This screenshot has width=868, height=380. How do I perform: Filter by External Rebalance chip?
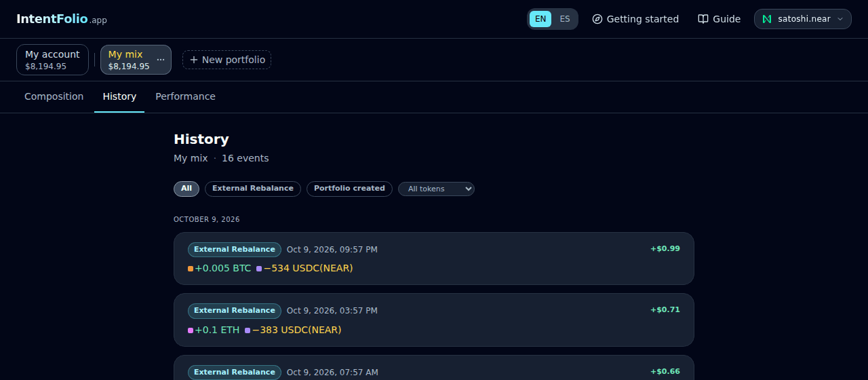(x=253, y=189)
